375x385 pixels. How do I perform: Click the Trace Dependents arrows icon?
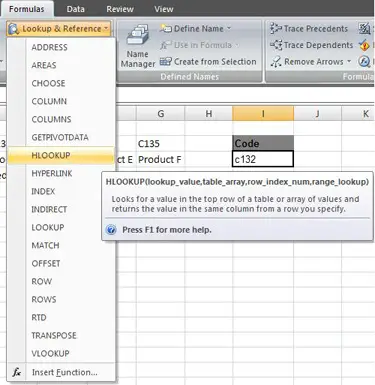click(276, 45)
